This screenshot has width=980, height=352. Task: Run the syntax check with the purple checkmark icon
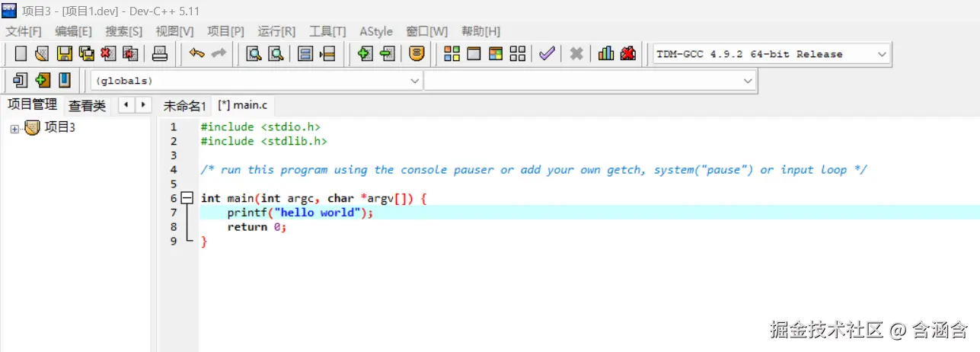pyautogui.click(x=547, y=54)
